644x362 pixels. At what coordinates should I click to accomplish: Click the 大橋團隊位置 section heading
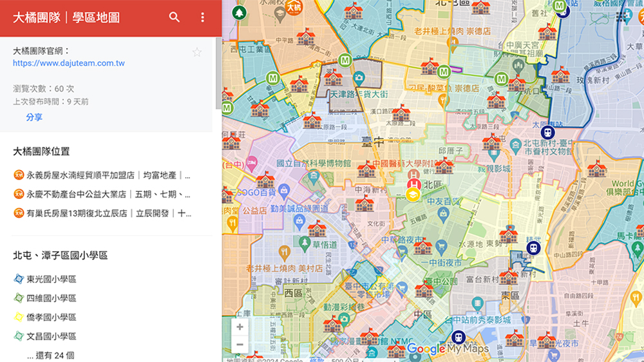pos(41,151)
